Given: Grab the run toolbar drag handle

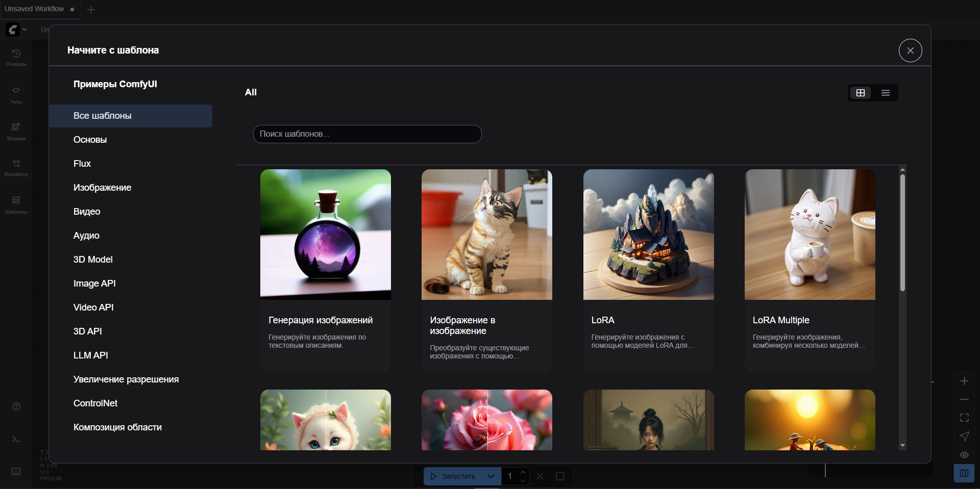Looking at the screenshot, I should (x=418, y=476).
